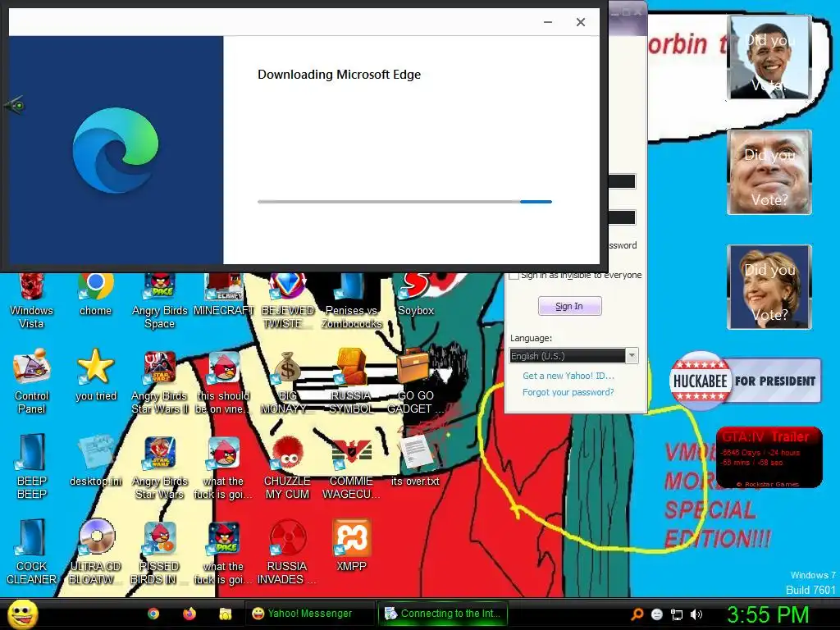This screenshot has height=630, width=840.
Task: Open the Start menu smiley button
Action: (x=22, y=614)
